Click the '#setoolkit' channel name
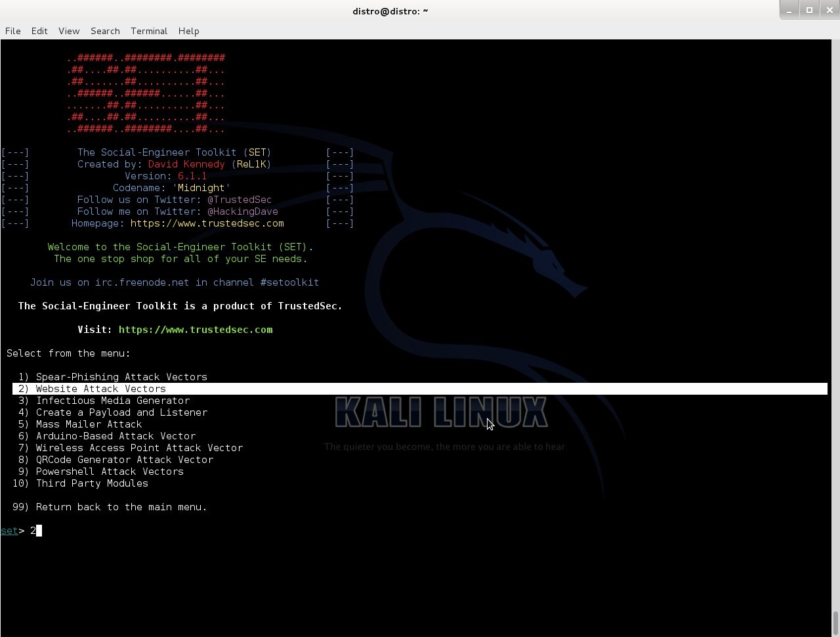Viewport: 840px width, 637px height. pos(289,282)
